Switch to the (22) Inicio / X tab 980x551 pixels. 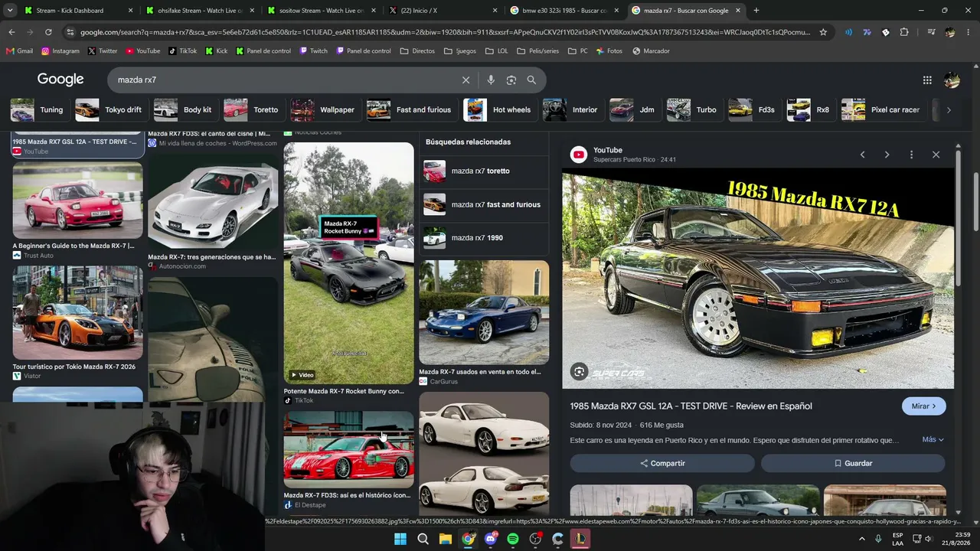pyautogui.click(x=444, y=11)
